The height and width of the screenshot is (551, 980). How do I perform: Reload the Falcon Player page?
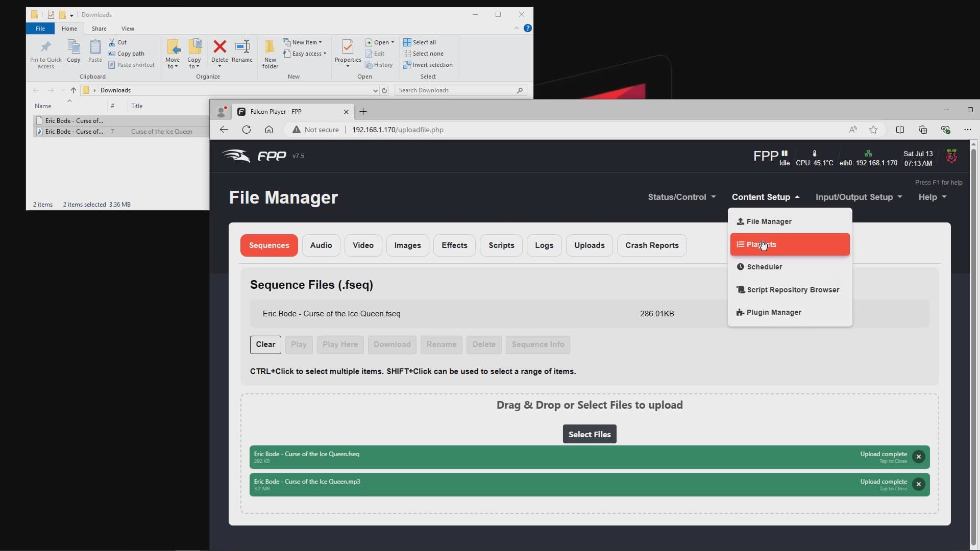pyautogui.click(x=247, y=130)
